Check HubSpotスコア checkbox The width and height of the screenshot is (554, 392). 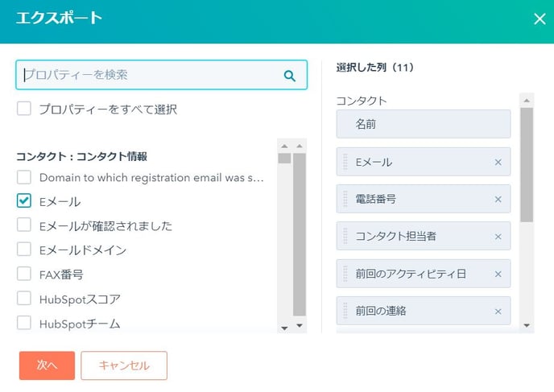(24, 299)
